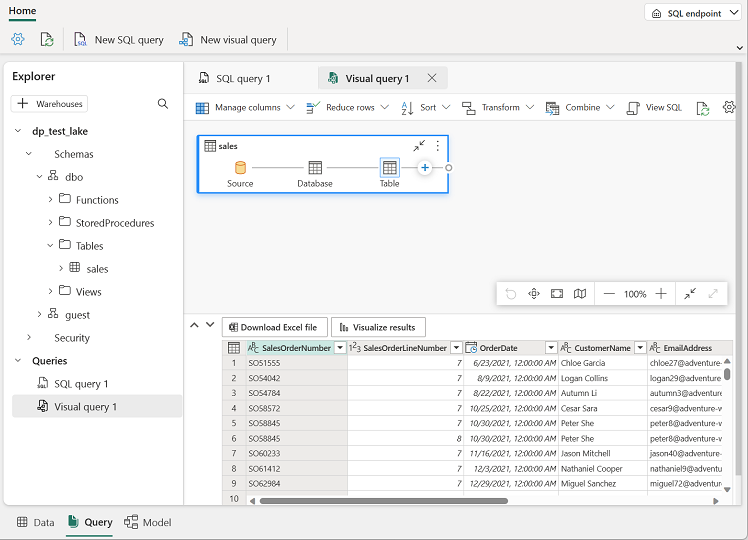Switch to the Data view tab

[35, 522]
